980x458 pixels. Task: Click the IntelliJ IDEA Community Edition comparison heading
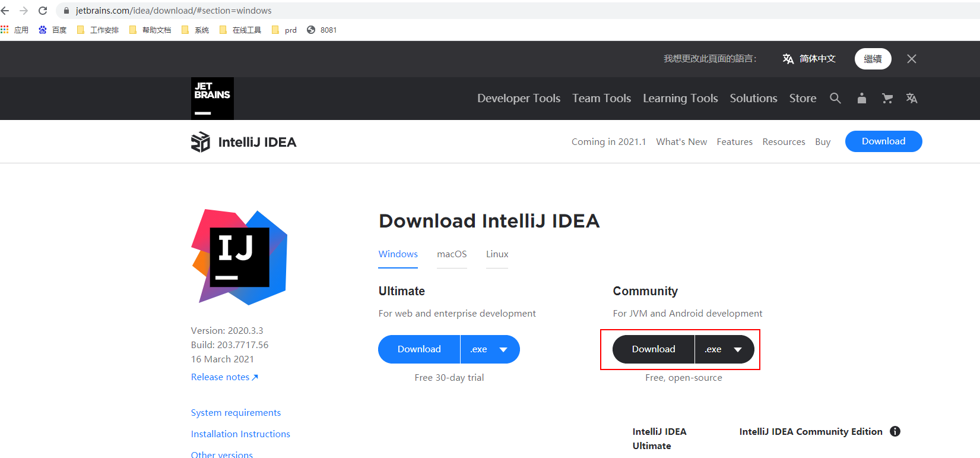pyautogui.click(x=811, y=432)
